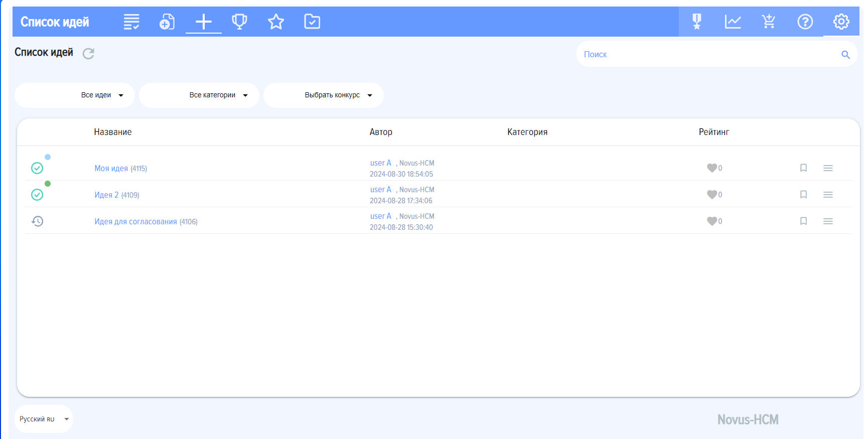Screen dimensions: 868x439
Task: Open the star favorites icon
Action: 275,22
